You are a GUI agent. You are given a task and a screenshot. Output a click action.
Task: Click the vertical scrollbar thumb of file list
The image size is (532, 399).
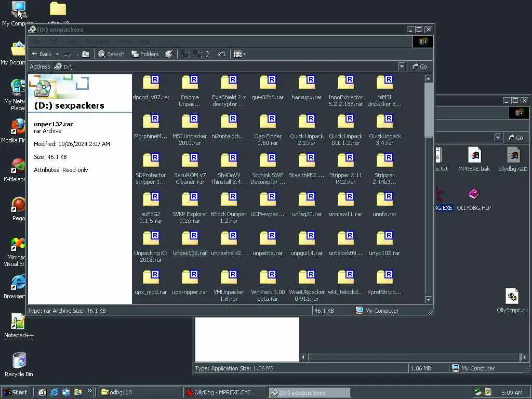point(428,110)
